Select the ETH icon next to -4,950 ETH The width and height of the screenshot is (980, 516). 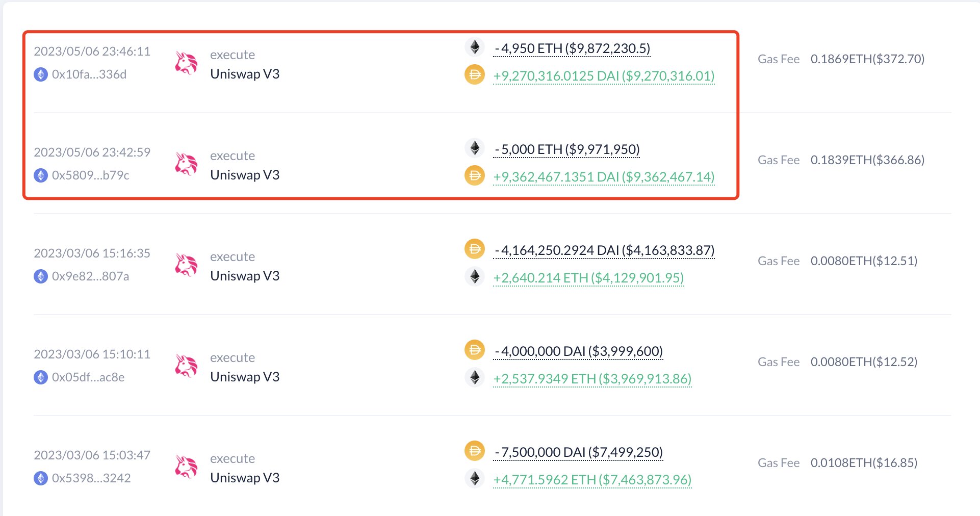pyautogui.click(x=475, y=48)
